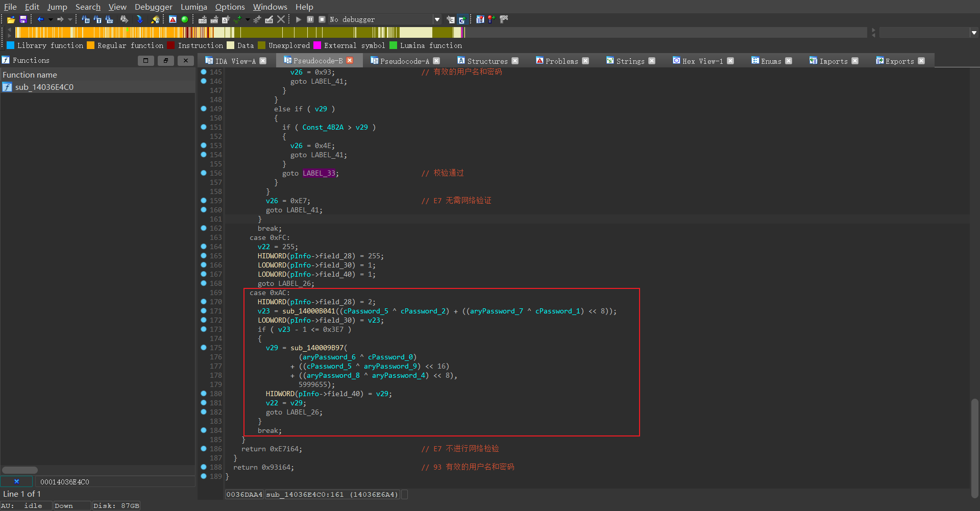This screenshot has height=511, width=980.
Task: Expand the jump back history dropdown arrow
Action: (x=50, y=19)
